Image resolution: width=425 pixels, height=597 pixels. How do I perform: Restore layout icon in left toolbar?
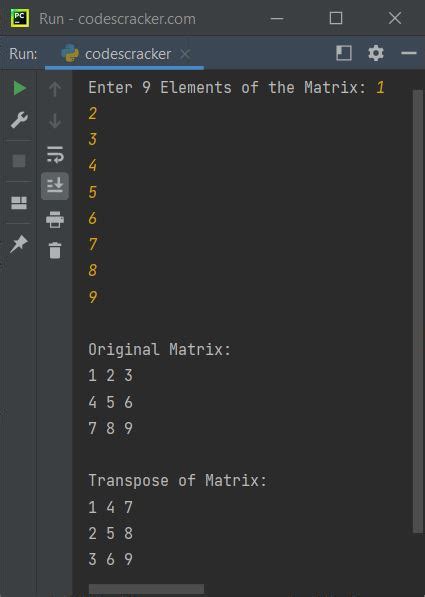[x=19, y=203]
